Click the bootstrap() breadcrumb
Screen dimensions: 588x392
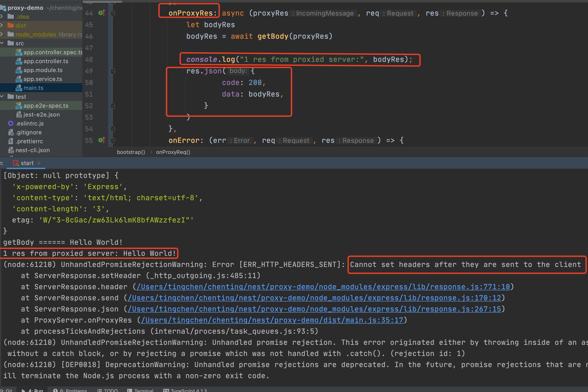click(131, 152)
